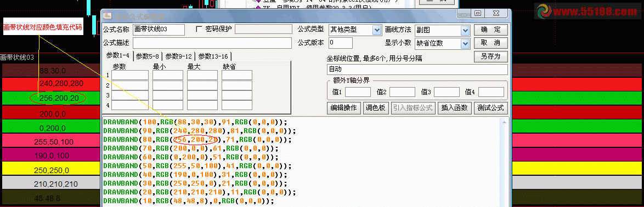Enable the 密码保护 checkbox

coord(200,29)
